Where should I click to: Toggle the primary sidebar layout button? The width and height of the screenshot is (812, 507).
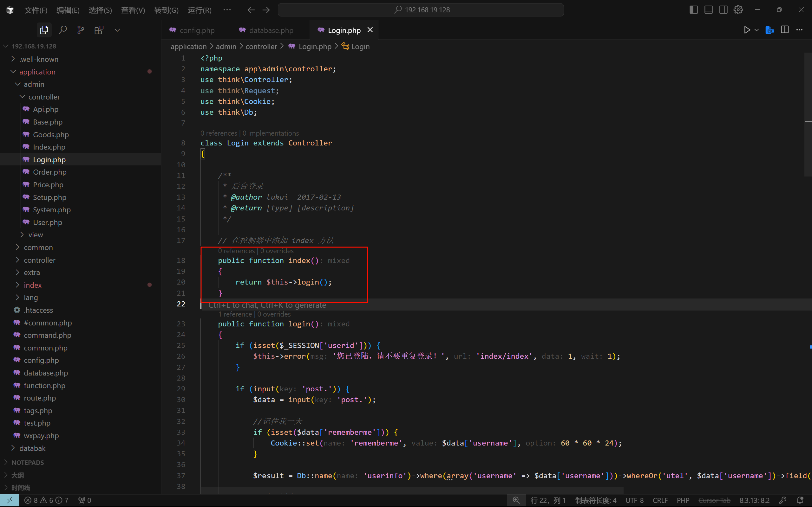694,10
